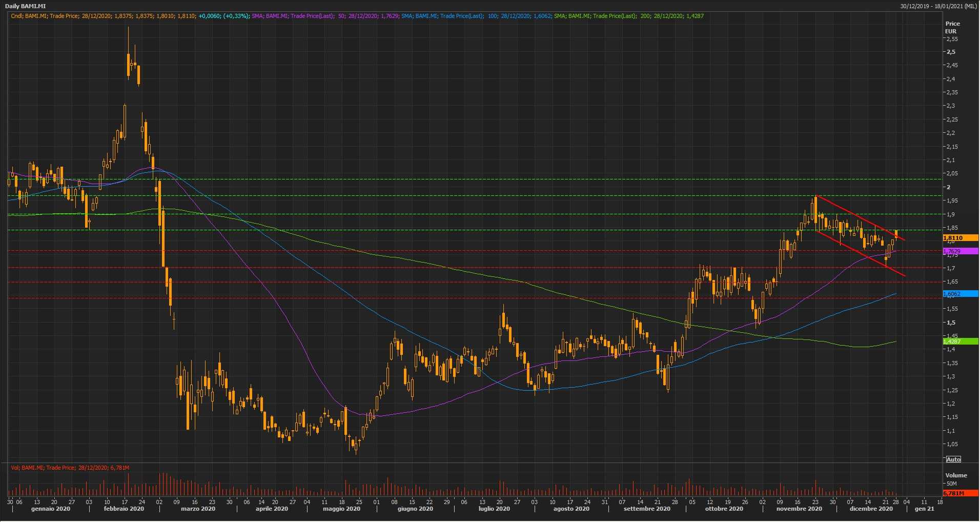Click marzo 2020 on the time axis
This screenshot has width=980, height=522.
(198, 509)
